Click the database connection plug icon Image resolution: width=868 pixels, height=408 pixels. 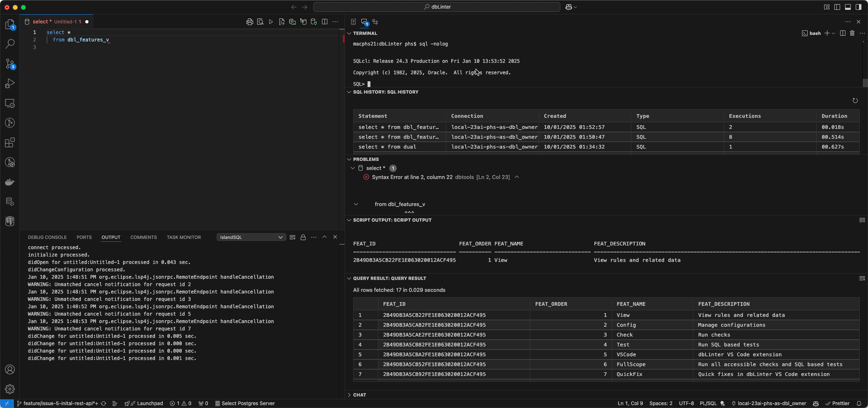(314, 22)
